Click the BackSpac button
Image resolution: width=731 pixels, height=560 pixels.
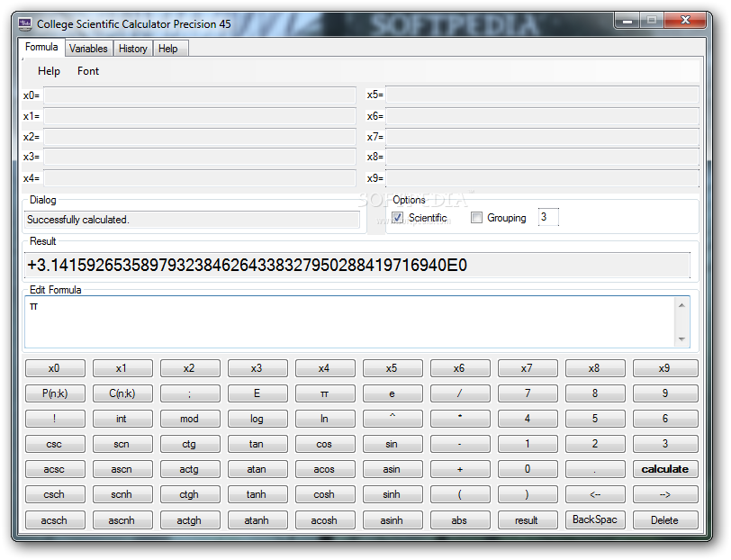coord(595,519)
